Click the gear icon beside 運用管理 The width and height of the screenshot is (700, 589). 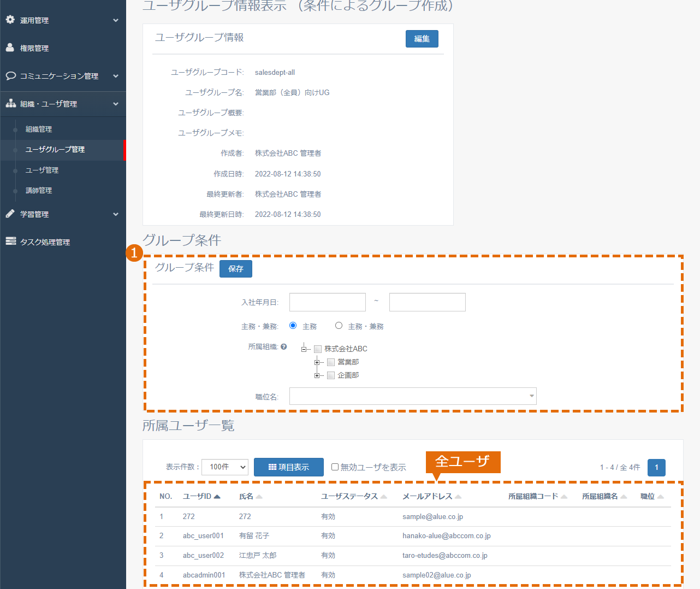(x=10, y=20)
